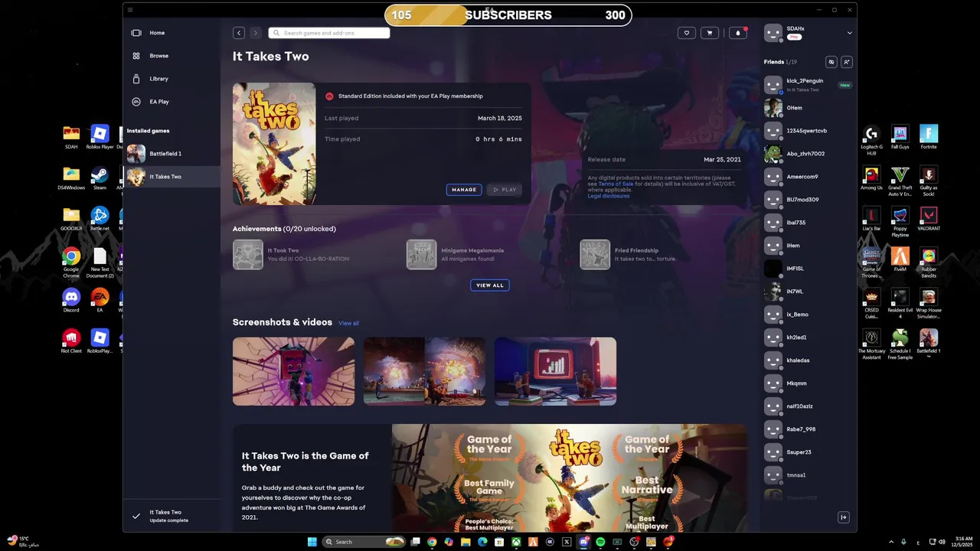Click the taskbar Search box
This screenshot has width=980, height=551.
click(364, 542)
